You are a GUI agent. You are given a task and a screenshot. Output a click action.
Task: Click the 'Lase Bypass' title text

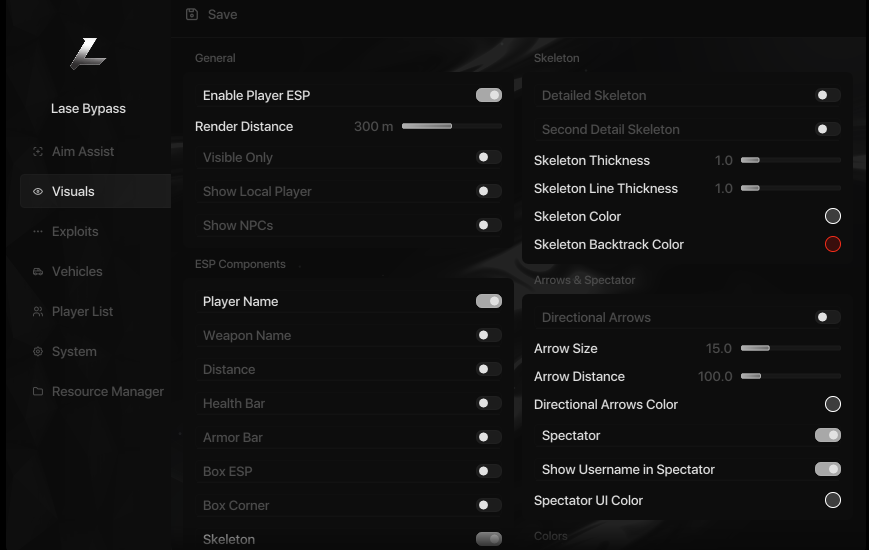pyautogui.click(x=88, y=109)
